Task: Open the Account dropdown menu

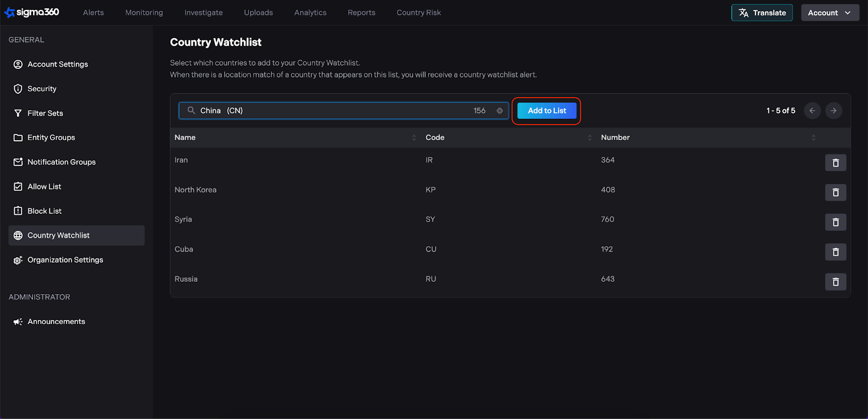Action: click(829, 12)
